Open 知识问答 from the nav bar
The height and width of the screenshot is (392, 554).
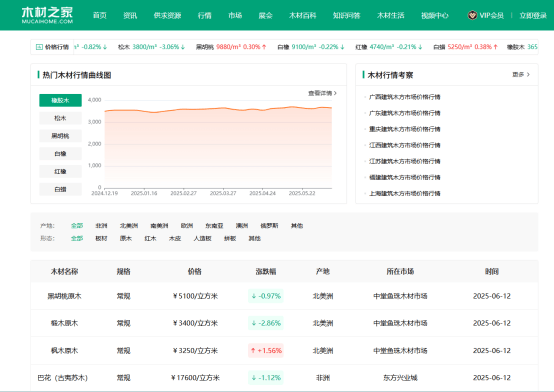click(x=346, y=16)
